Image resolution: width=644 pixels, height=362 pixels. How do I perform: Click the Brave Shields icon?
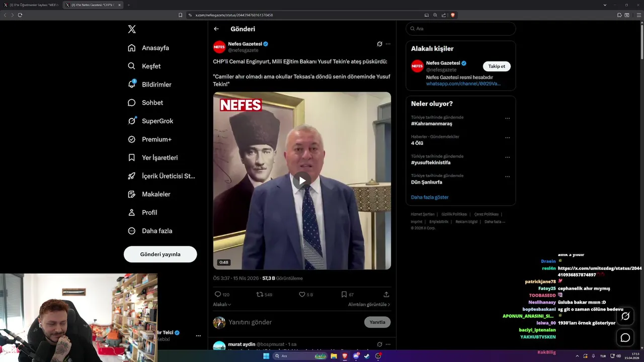(452, 15)
